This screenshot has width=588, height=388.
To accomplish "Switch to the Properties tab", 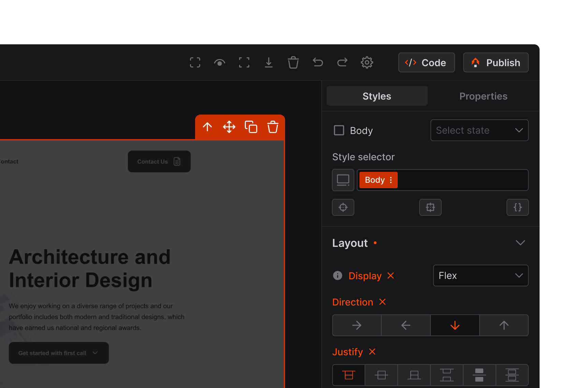I will (x=483, y=96).
